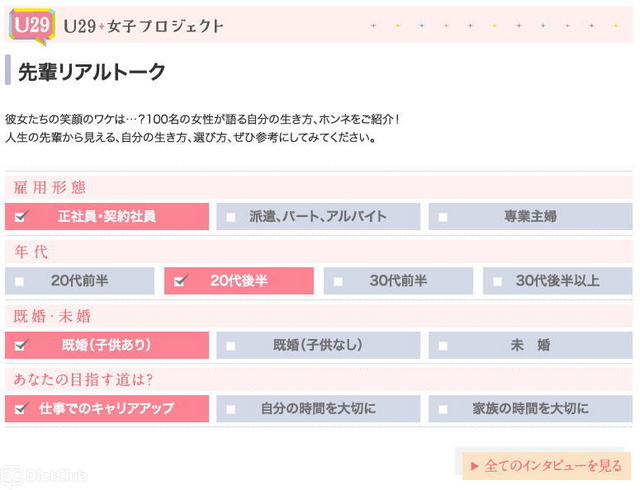Enable the 未婚 filter option
This screenshot has width=640, height=490.
(x=443, y=346)
